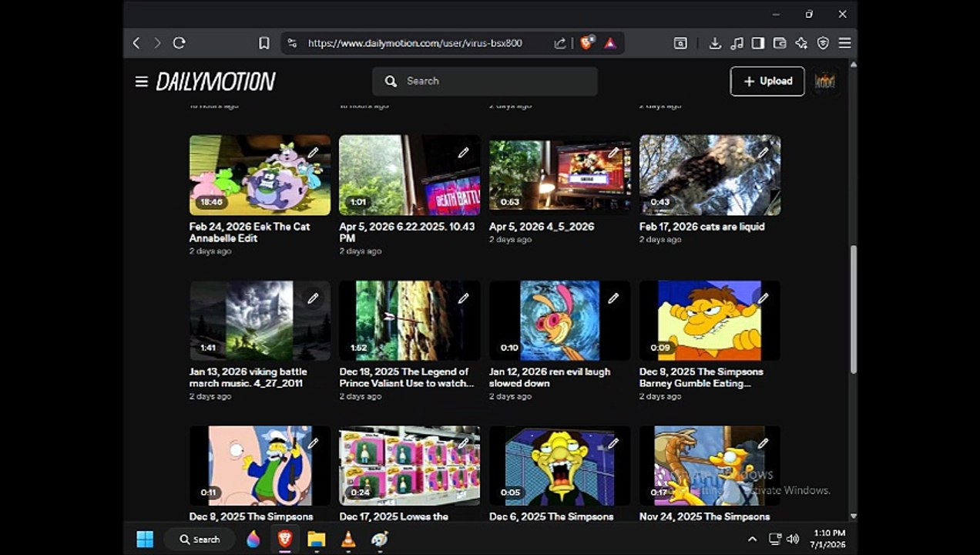Focus the Dailymotion Search field
Screen dimensions: 980x555
click(x=485, y=81)
